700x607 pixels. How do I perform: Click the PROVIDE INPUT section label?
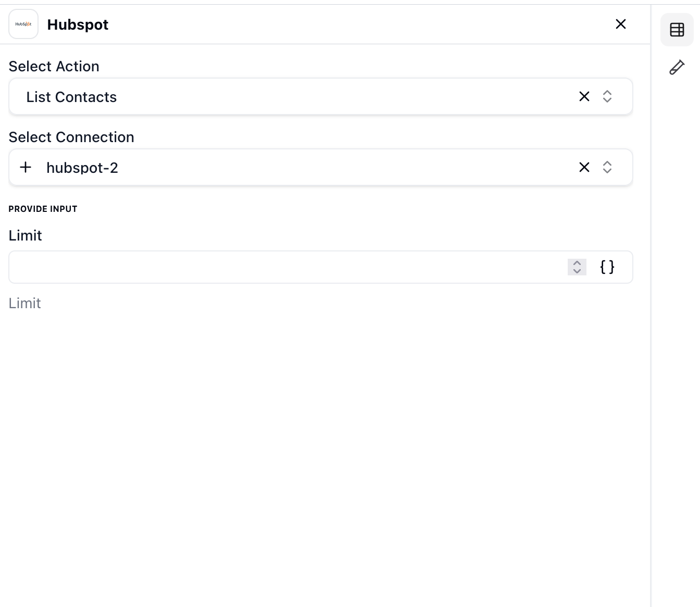43,209
